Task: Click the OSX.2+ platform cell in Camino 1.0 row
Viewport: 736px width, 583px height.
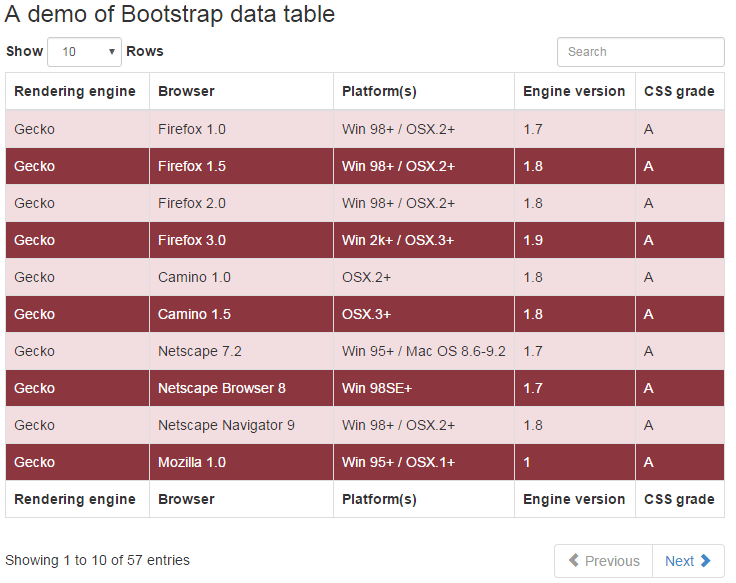Action: pyautogui.click(x=424, y=277)
